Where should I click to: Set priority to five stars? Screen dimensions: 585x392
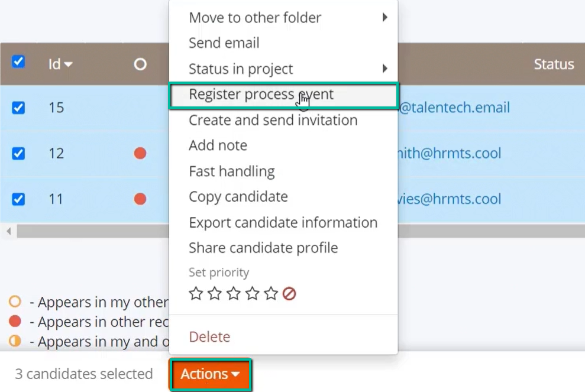[x=271, y=293]
